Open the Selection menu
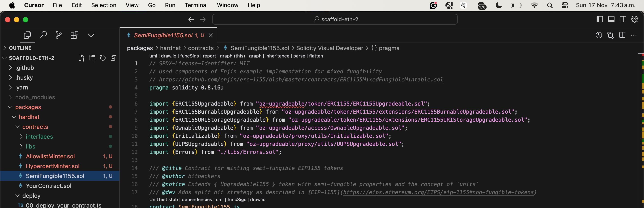 point(104,5)
